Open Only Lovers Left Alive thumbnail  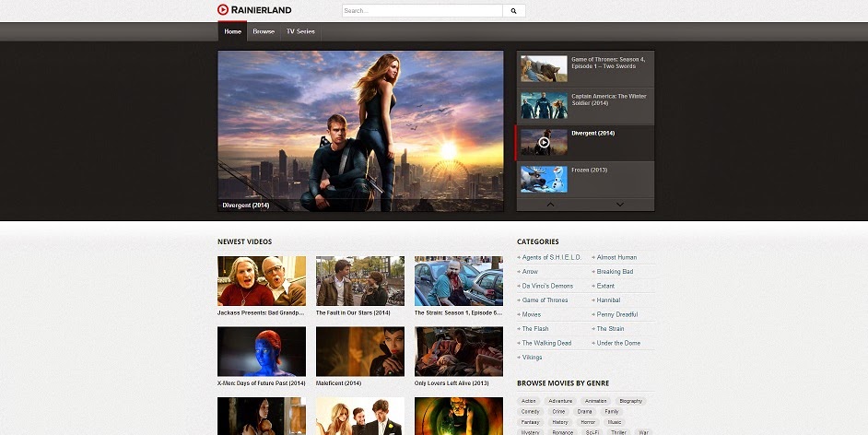click(458, 351)
